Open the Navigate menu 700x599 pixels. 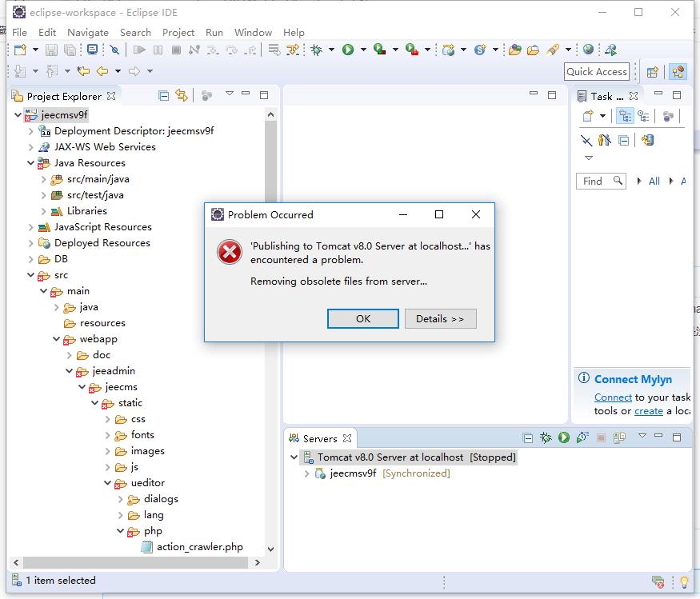click(x=88, y=33)
